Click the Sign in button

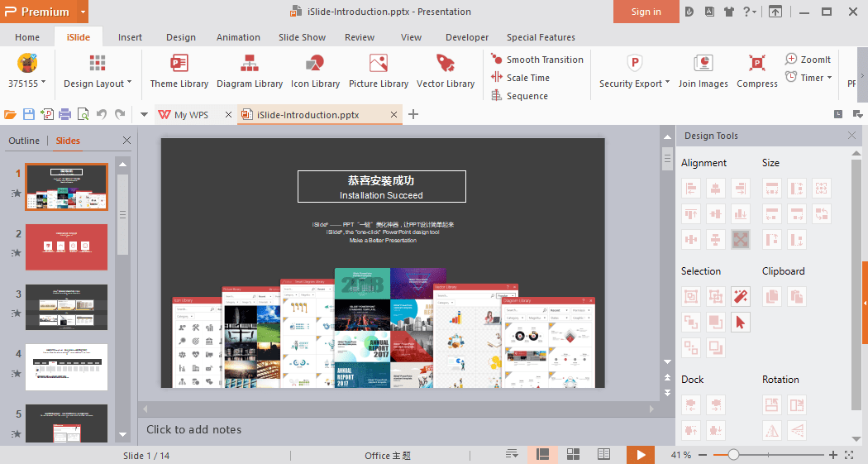(x=646, y=12)
